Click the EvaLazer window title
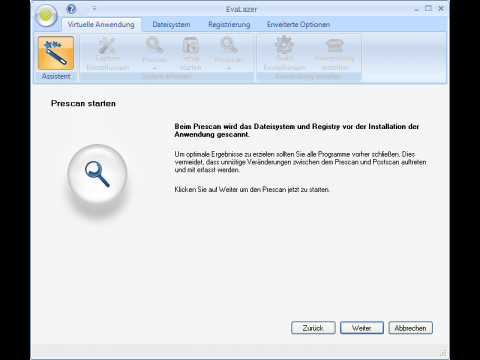The image size is (480, 360). tap(241, 9)
